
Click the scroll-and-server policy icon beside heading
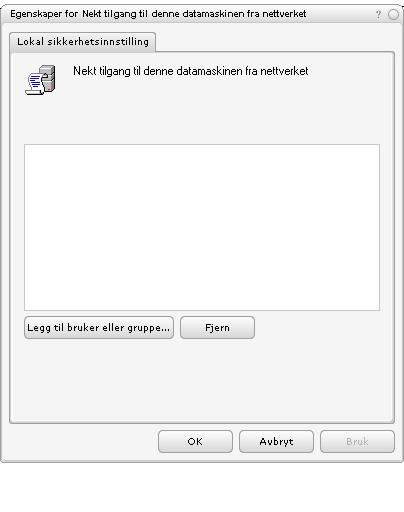pos(41,80)
